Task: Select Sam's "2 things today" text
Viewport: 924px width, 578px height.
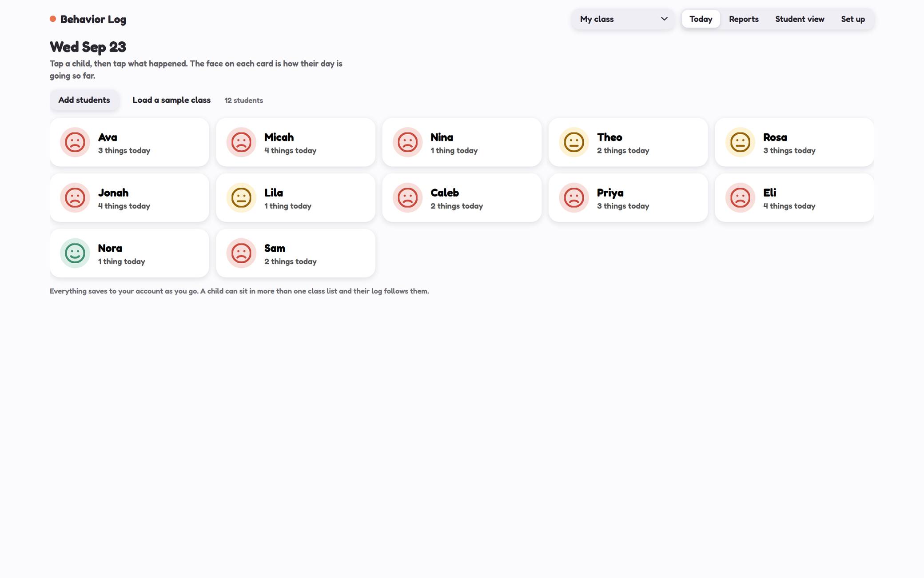Action: point(290,262)
